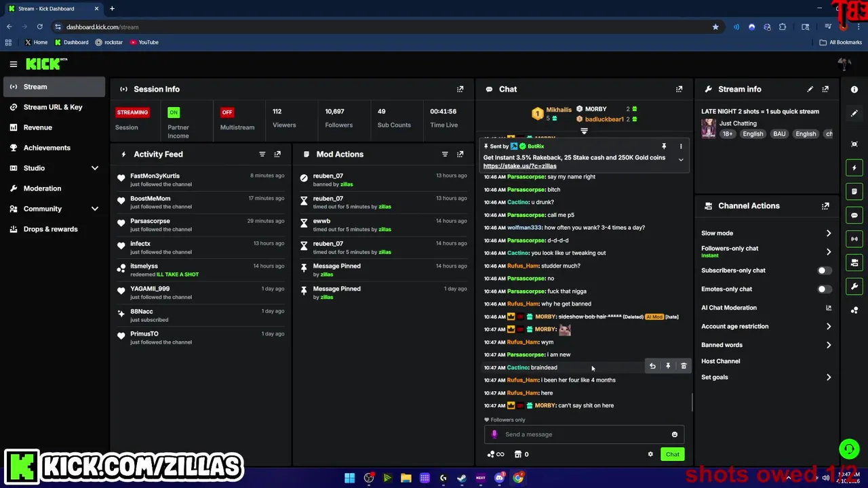Open Steam from the taskbar
This screenshot has height=488, width=868.
pos(462,478)
